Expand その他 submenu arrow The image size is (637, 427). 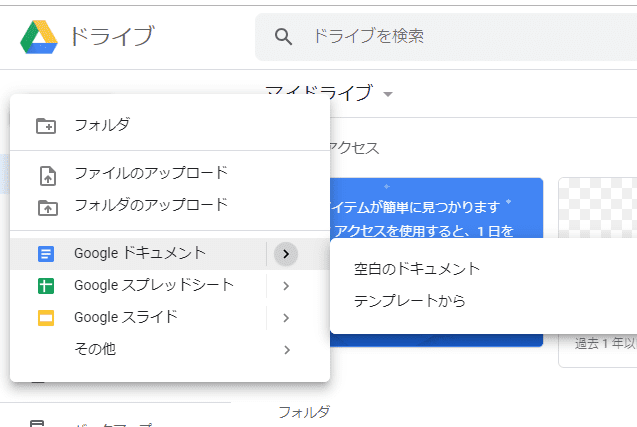pyautogui.click(x=287, y=350)
